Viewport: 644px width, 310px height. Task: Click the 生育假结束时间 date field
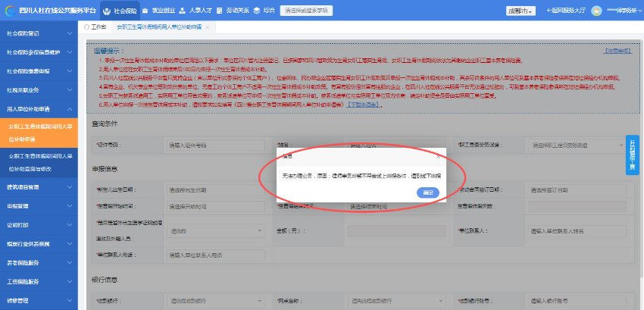click(396, 206)
